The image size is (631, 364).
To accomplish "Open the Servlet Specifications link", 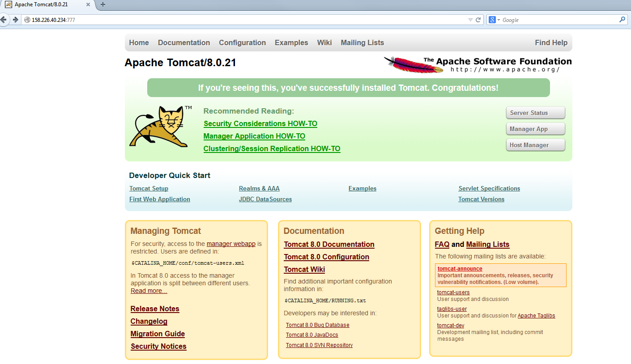I will point(489,189).
